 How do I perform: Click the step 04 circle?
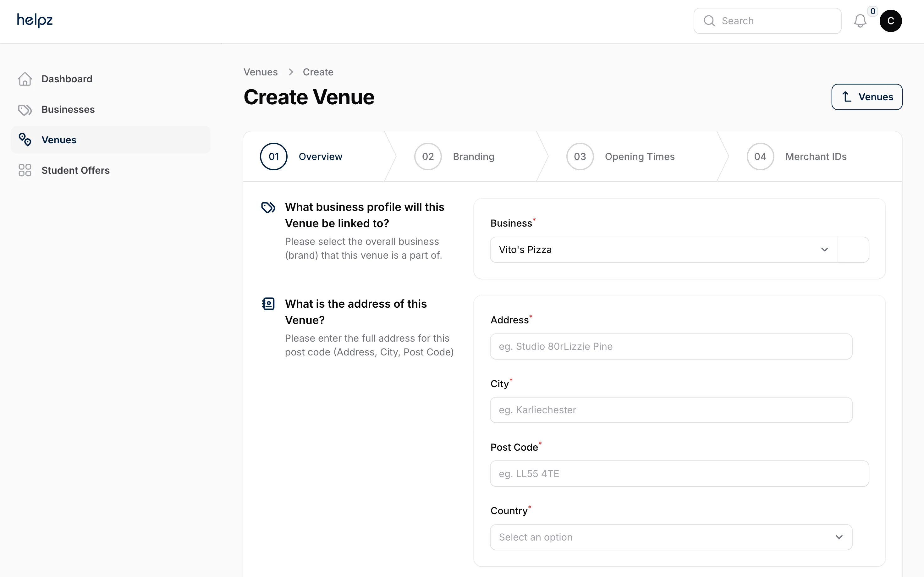760,157
